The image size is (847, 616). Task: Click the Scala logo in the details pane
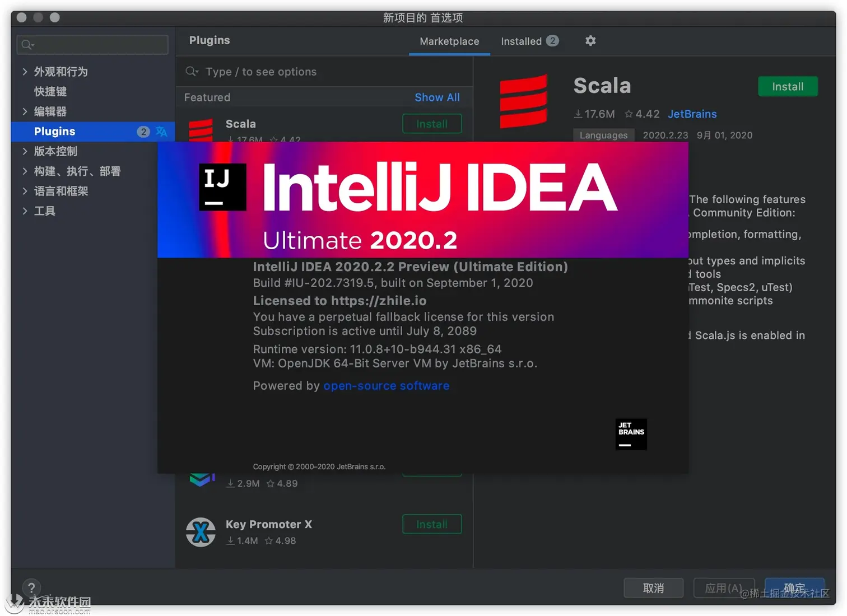[x=523, y=101]
